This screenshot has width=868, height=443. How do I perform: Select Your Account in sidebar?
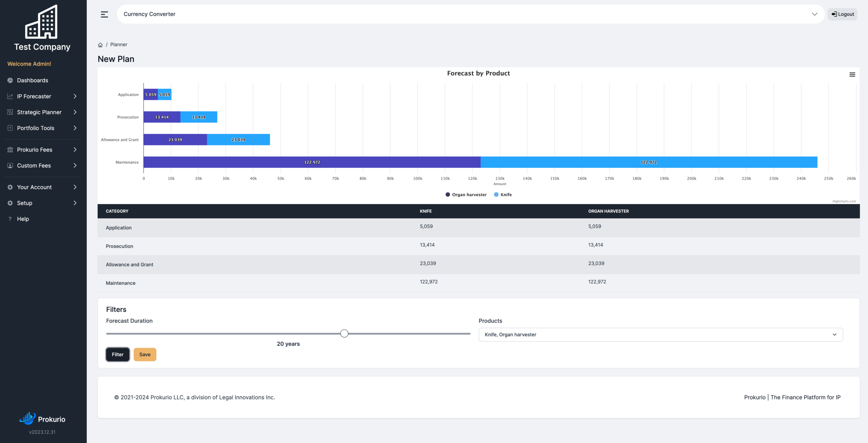pyautogui.click(x=34, y=187)
